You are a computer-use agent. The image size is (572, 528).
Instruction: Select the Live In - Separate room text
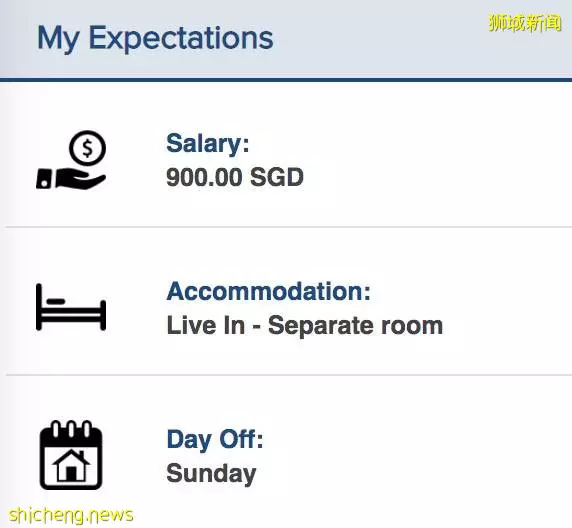305,325
